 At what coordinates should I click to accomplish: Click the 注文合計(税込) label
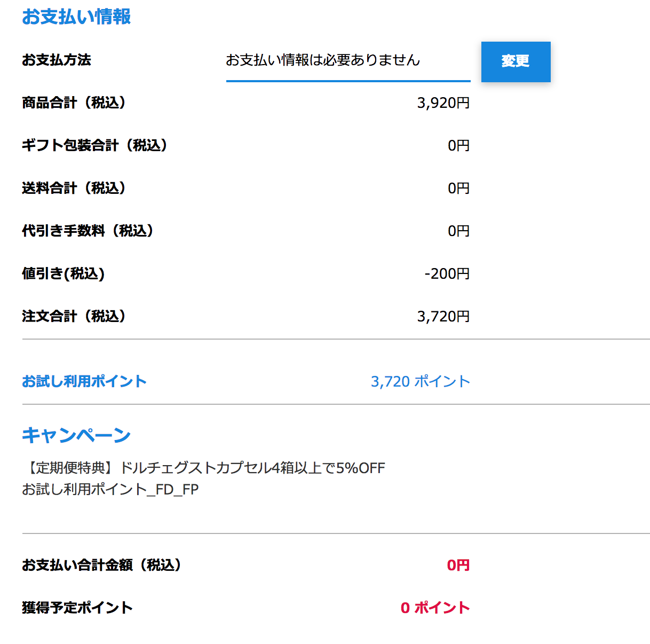(74, 316)
